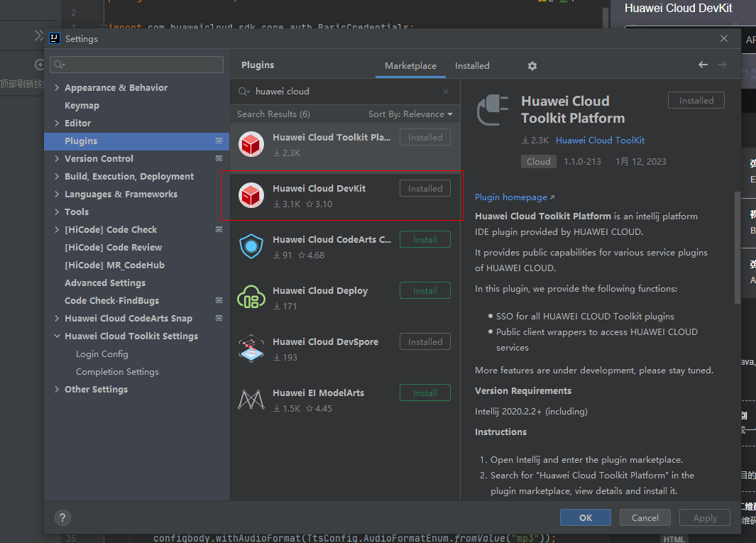756x543 pixels.
Task: Expand Languages & Frameworks node
Action: pyautogui.click(x=57, y=194)
